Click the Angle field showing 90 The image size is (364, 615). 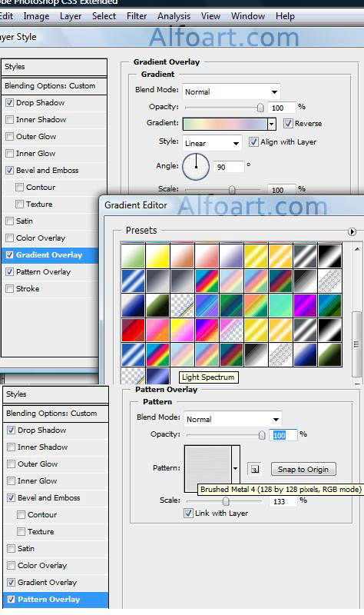[x=229, y=167]
